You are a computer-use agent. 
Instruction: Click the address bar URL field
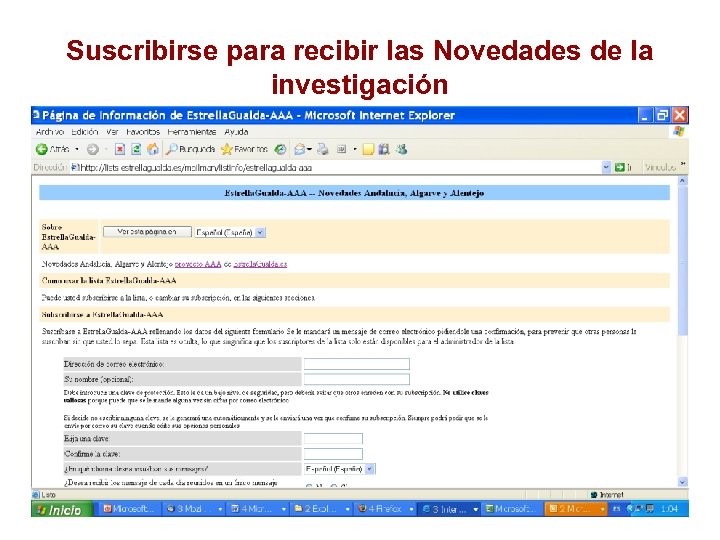coord(338,168)
